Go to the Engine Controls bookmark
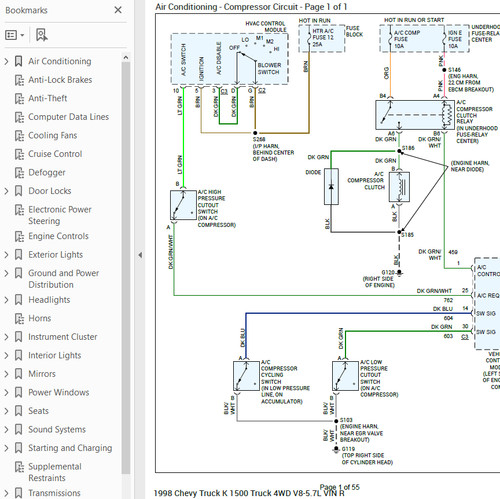Viewport: 500px width, 499px height. (x=58, y=236)
